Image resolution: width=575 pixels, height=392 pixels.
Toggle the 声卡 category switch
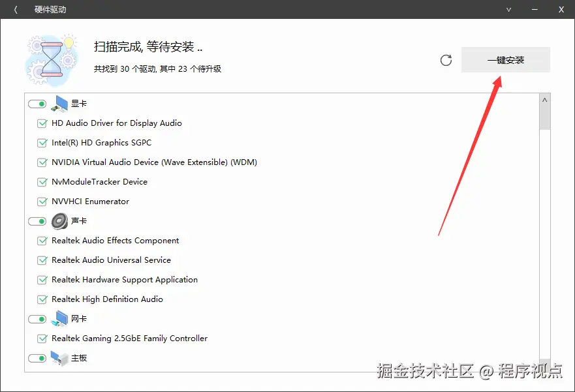click(x=37, y=221)
